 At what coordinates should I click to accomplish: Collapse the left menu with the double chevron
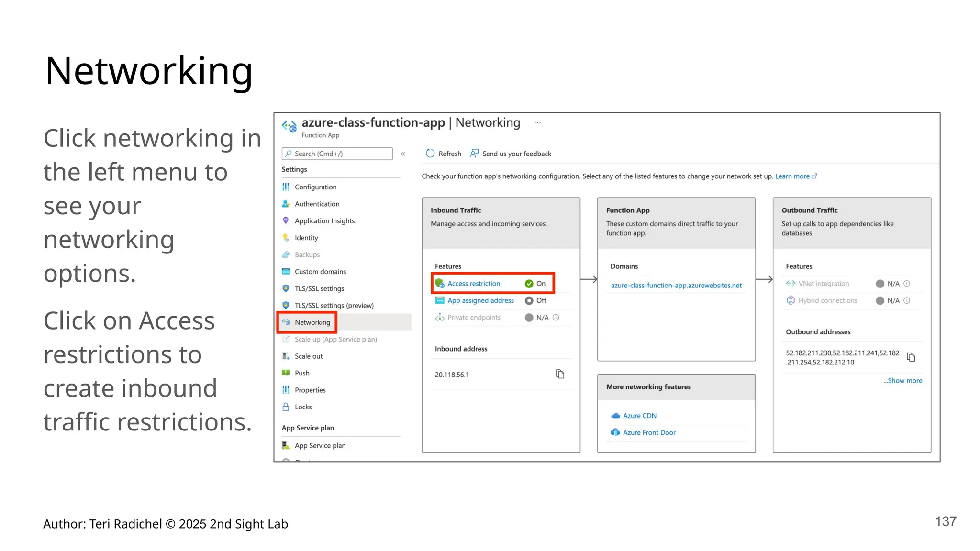pyautogui.click(x=403, y=154)
